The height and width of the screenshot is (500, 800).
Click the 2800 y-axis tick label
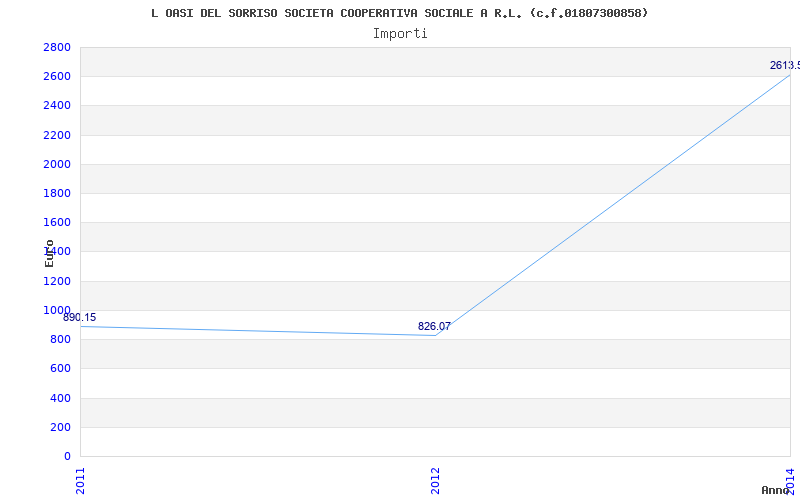57,47
